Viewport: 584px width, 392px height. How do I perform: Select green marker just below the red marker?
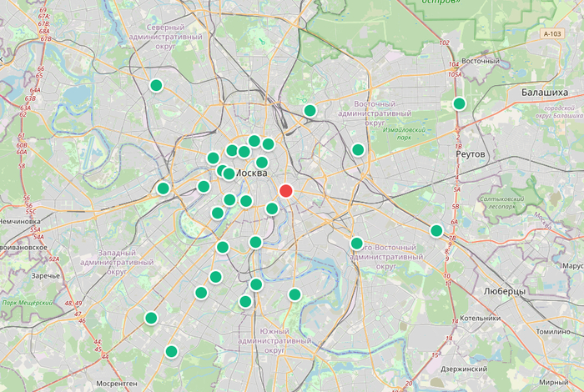pos(272,209)
